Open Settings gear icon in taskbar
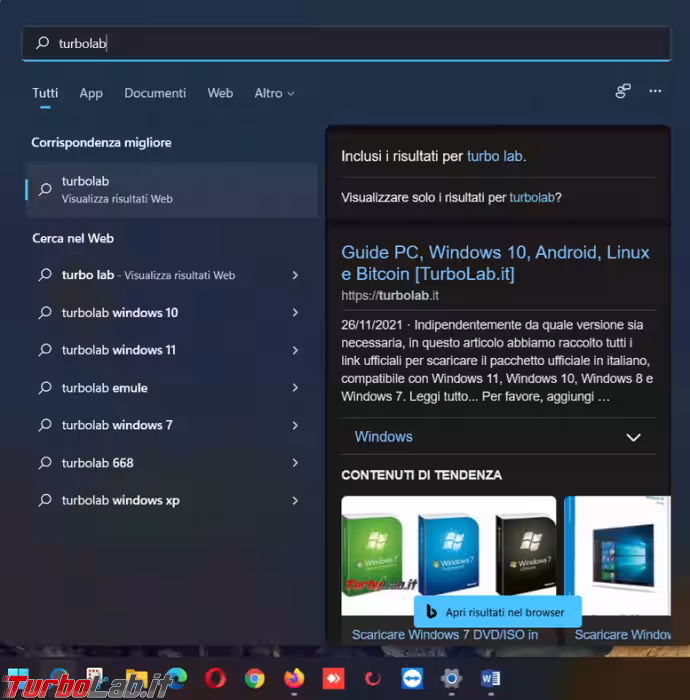This screenshot has height=700, width=690. [x=451, y=679]
